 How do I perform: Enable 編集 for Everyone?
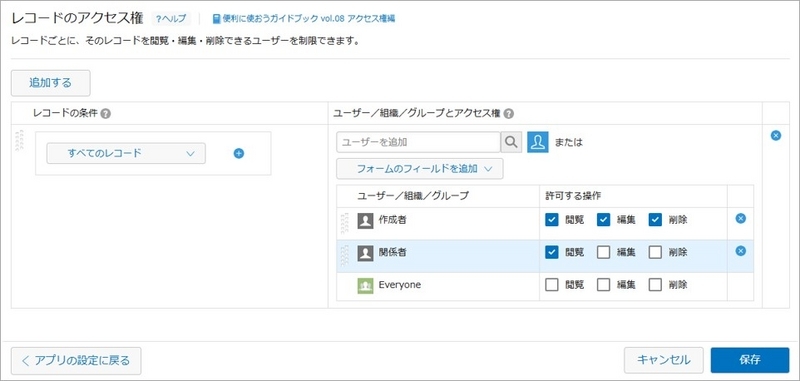[x=604, y=285]
